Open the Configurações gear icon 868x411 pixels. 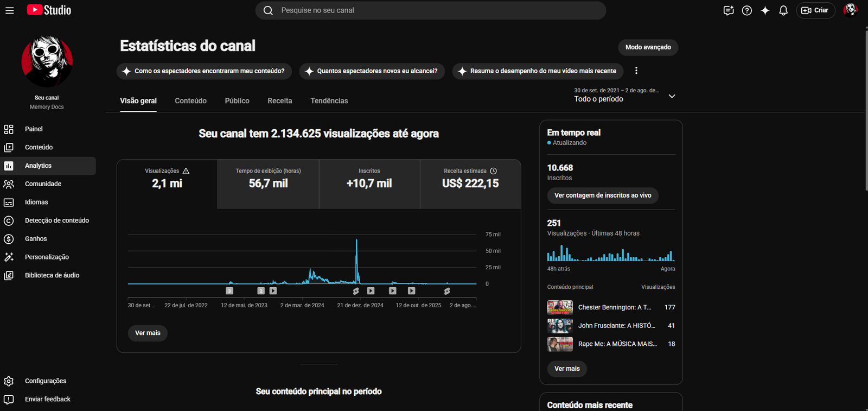(9, 381)
